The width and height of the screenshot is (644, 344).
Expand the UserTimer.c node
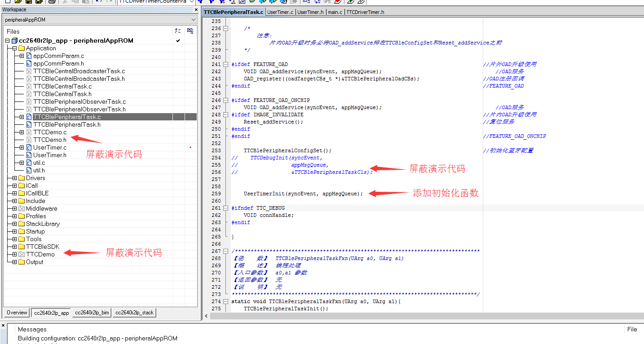coord(22,147)
